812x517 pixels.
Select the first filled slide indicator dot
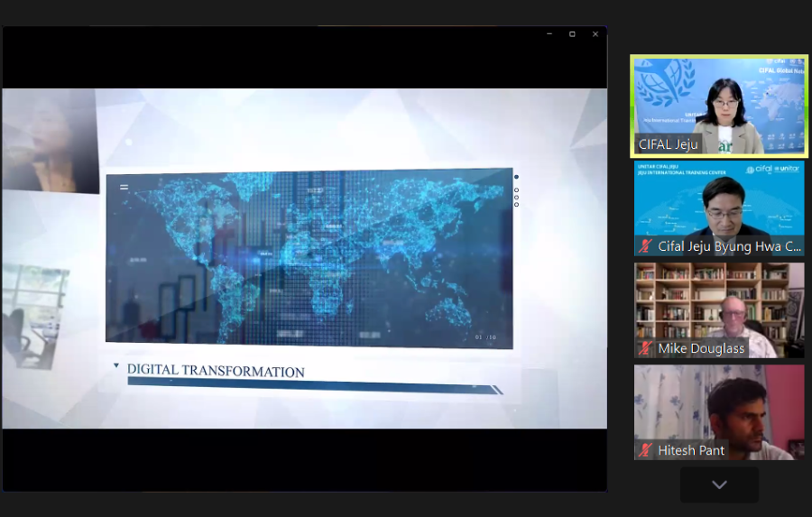(x=516, y=177)
